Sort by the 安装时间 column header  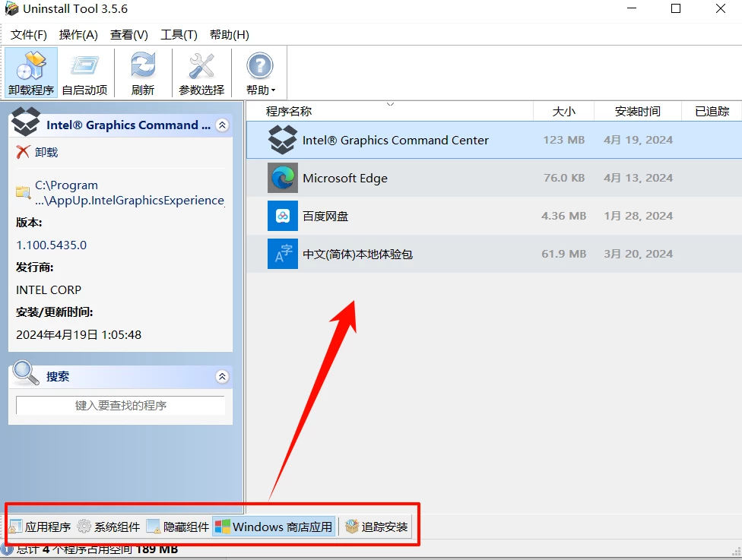tap(637, 111)
